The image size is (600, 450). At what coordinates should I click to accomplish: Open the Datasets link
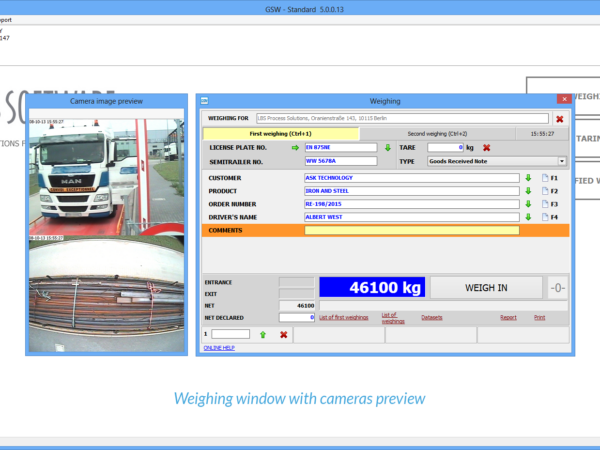click(x=432, y=318)
